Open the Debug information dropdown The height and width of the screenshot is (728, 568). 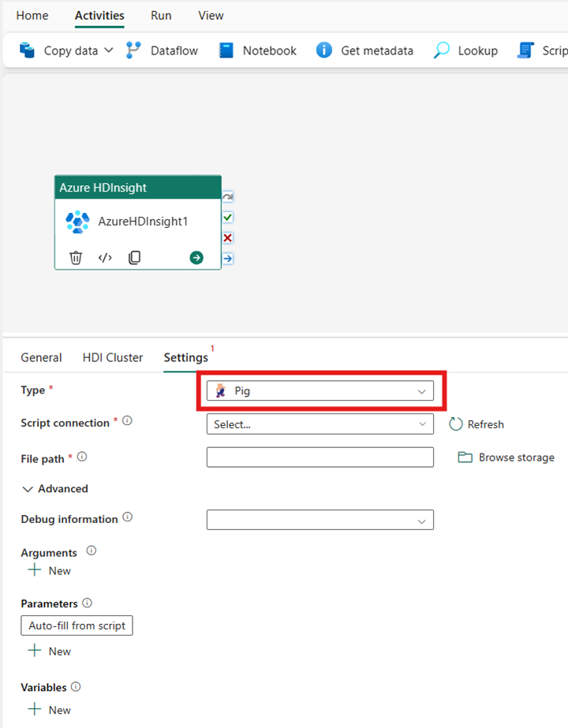[x=320, y=520]
